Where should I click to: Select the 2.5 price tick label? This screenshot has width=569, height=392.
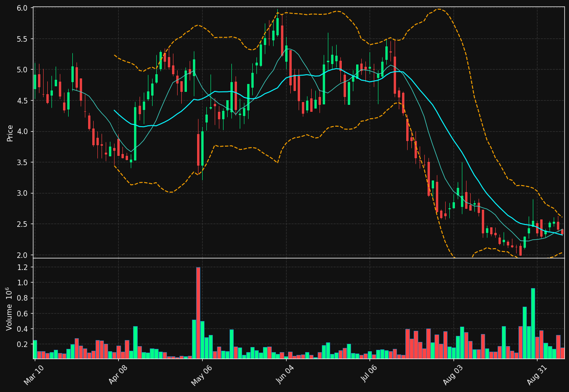[x=23, y=224]
